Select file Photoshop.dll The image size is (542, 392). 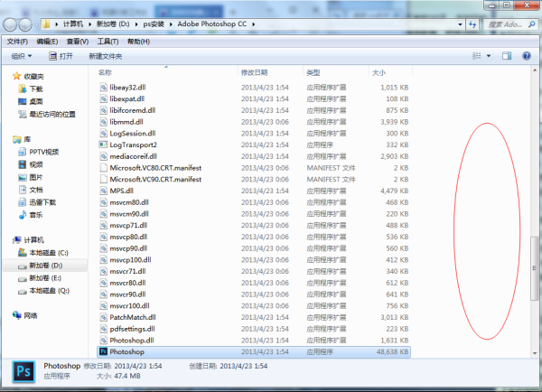(x=254, y=341)
